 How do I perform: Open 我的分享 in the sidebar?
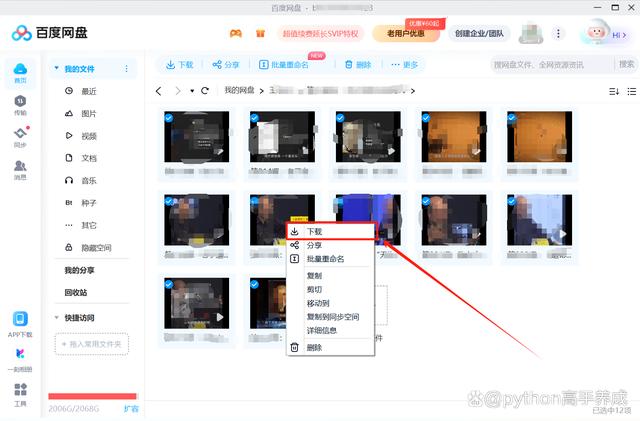tap(79, 270)
